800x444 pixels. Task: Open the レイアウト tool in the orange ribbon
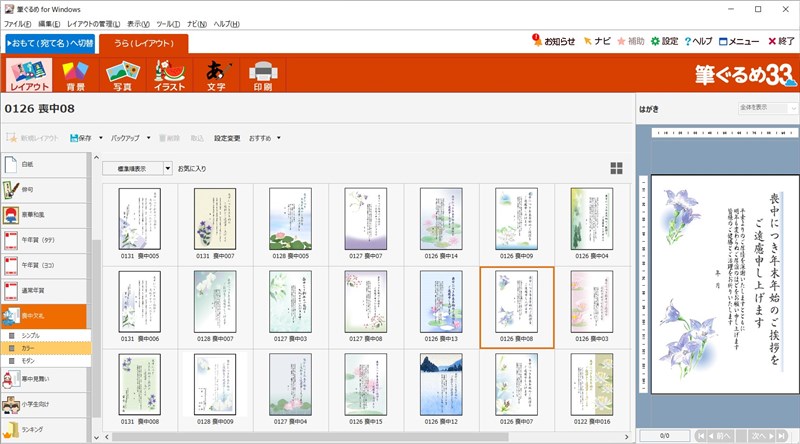(x=29, y=75)
